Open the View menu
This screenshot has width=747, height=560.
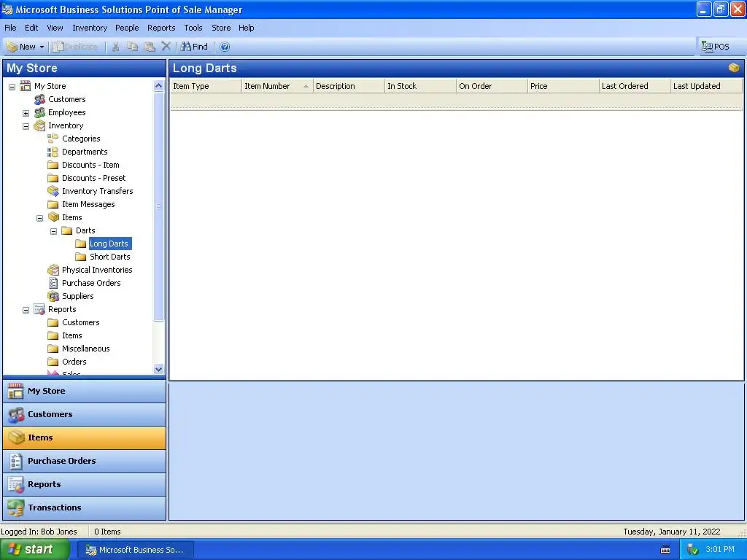(55, 28)
